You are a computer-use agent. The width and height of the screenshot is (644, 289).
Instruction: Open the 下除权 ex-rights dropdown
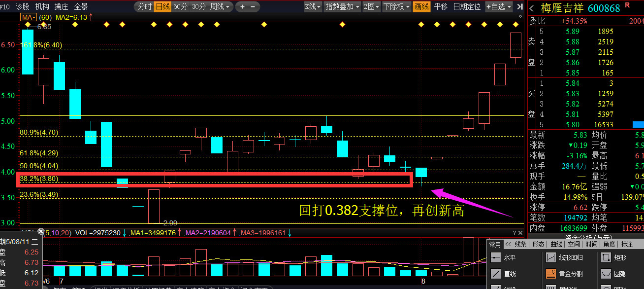click(396, 7)
